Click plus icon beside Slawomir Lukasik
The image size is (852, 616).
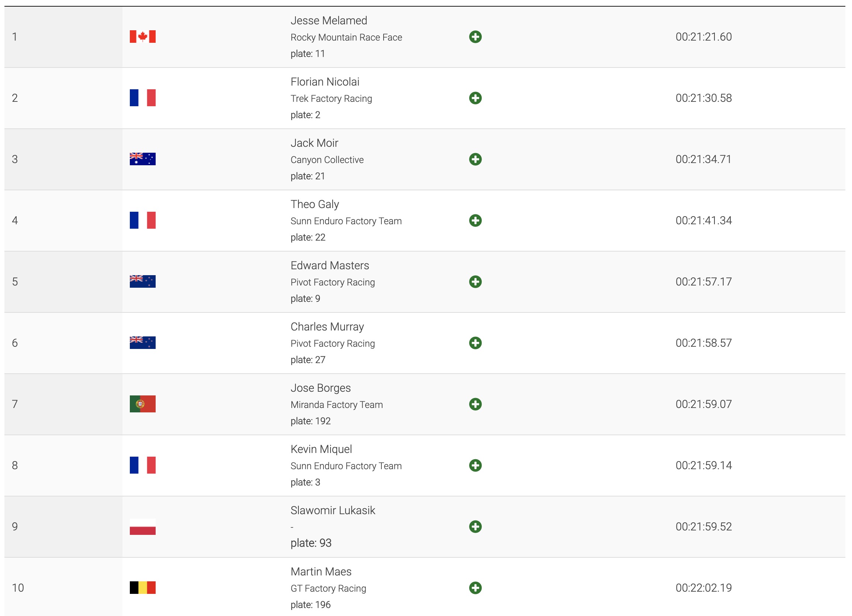475,527
